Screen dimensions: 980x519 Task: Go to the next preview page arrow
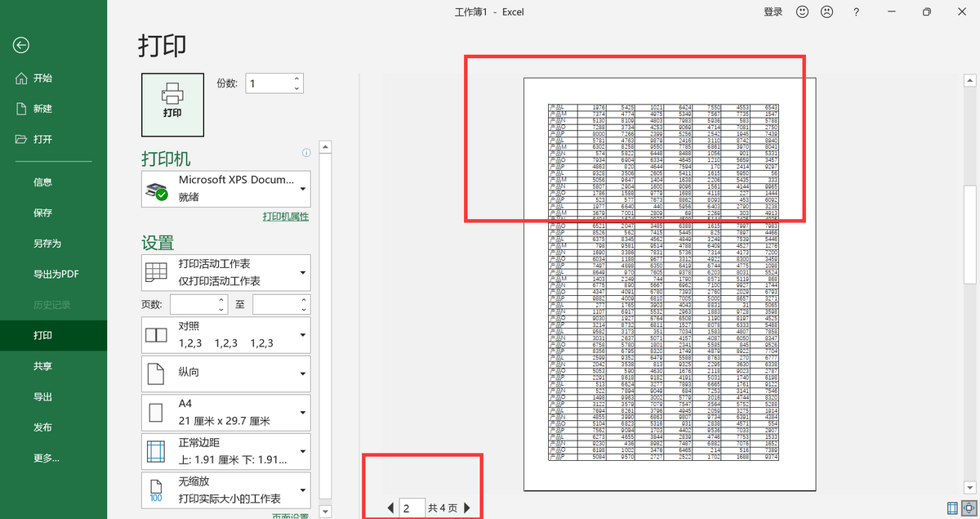(x=467, y=508)
